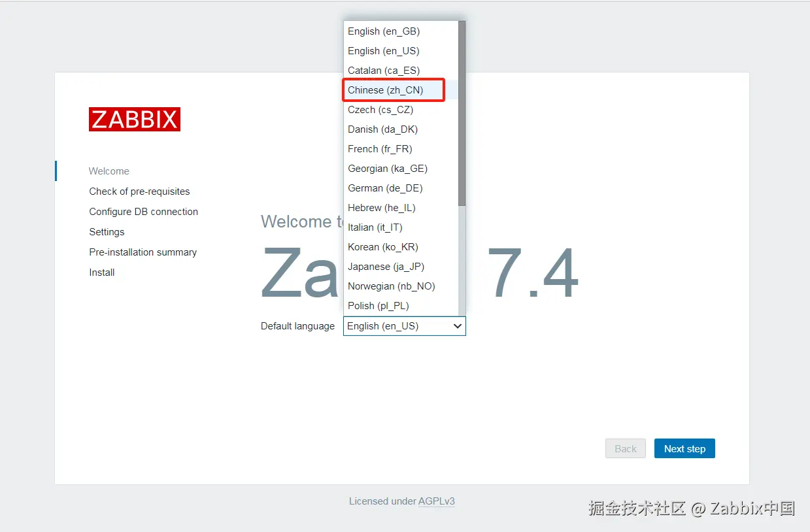Click the Next step button
The image size is (810, 532).
[x=684, y=449]
